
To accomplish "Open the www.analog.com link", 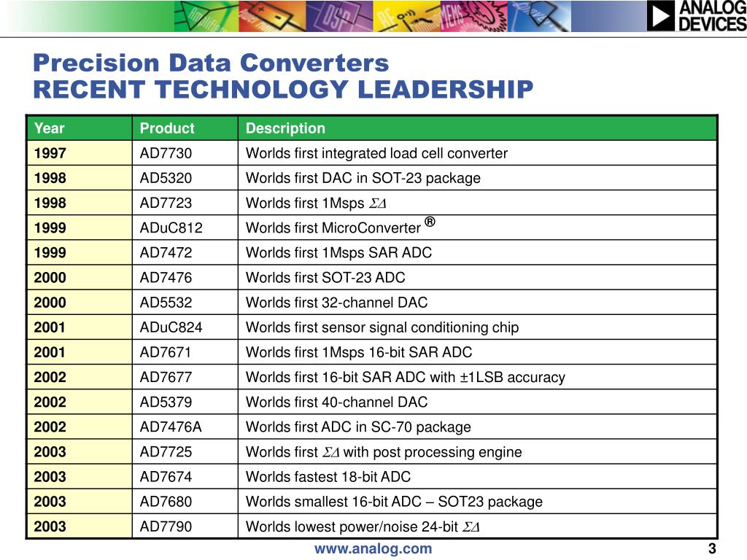I will [x=373, y=548].
